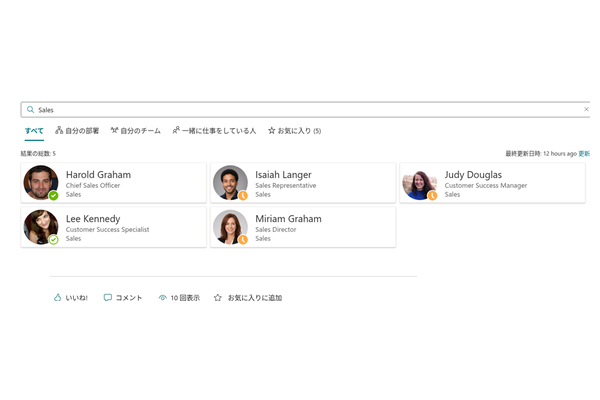The image size is (600, 400).
Task: Open 一緒に仕事をしている人 tab
Action: point(214,131)
